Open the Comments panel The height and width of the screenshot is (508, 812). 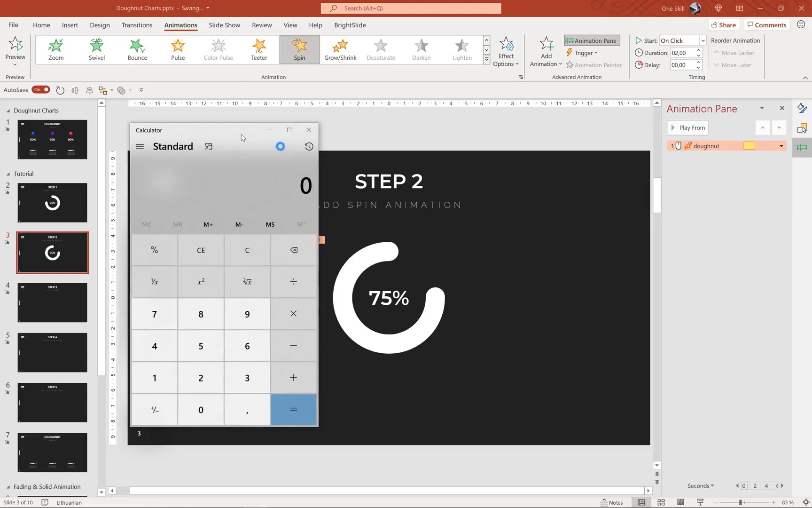click(x=767, y=24)
